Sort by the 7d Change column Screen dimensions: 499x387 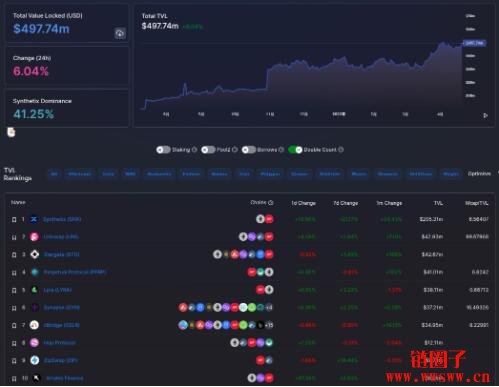[346, 203]
